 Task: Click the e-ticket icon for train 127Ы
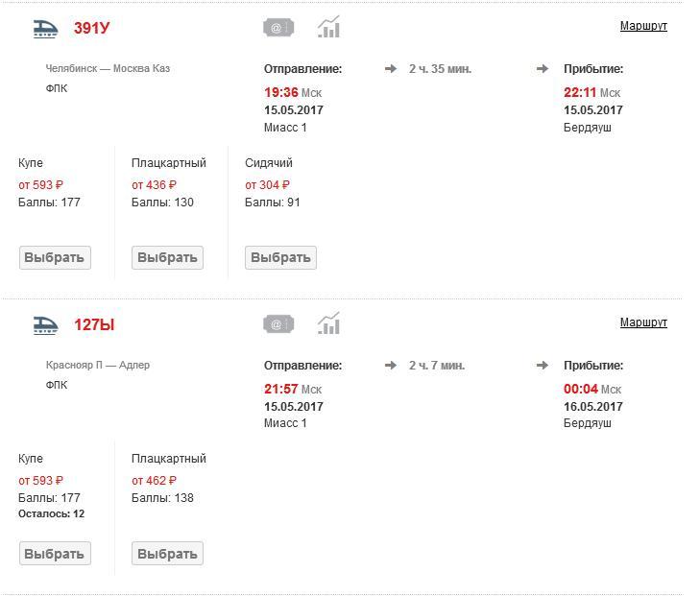(x=278, y=324)
